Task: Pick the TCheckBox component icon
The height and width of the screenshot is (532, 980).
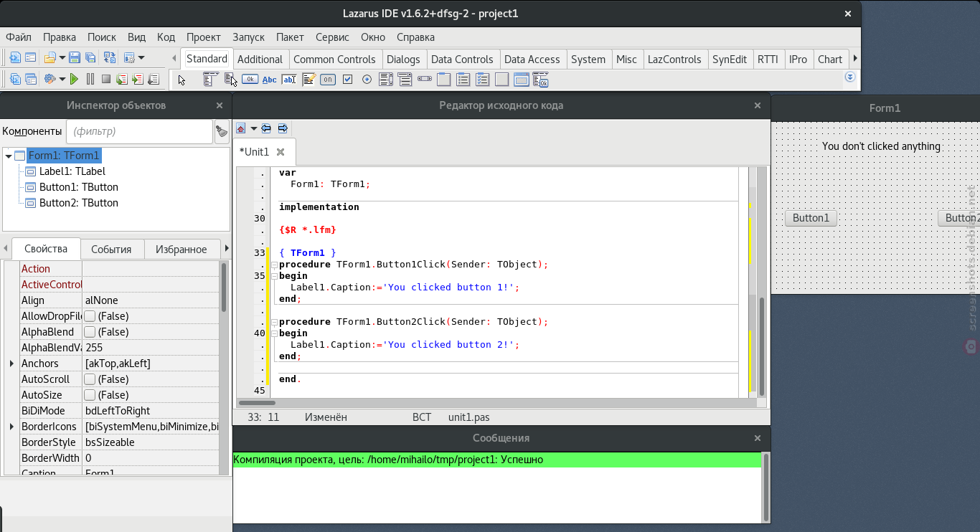Action: click(x=347, y=79)
